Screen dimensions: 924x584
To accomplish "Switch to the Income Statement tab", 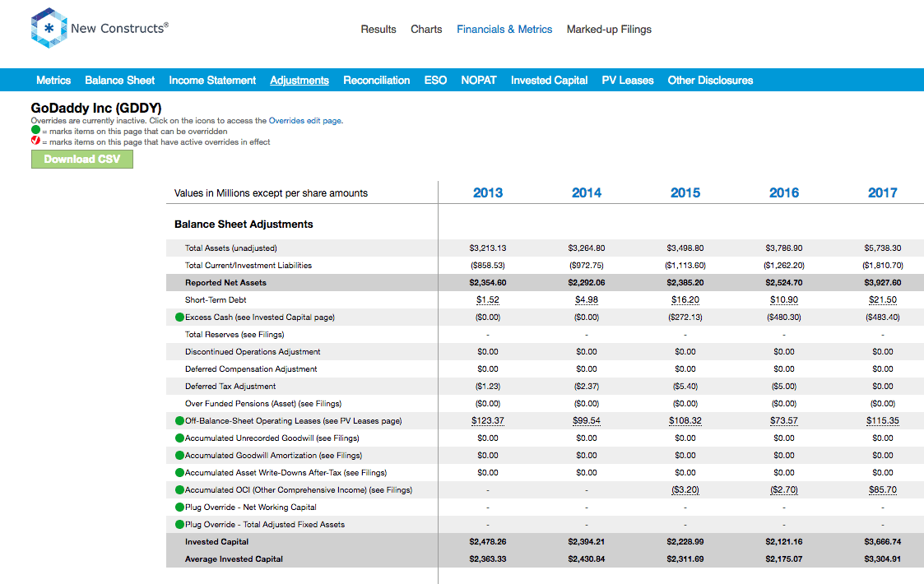I will [212, 80].
